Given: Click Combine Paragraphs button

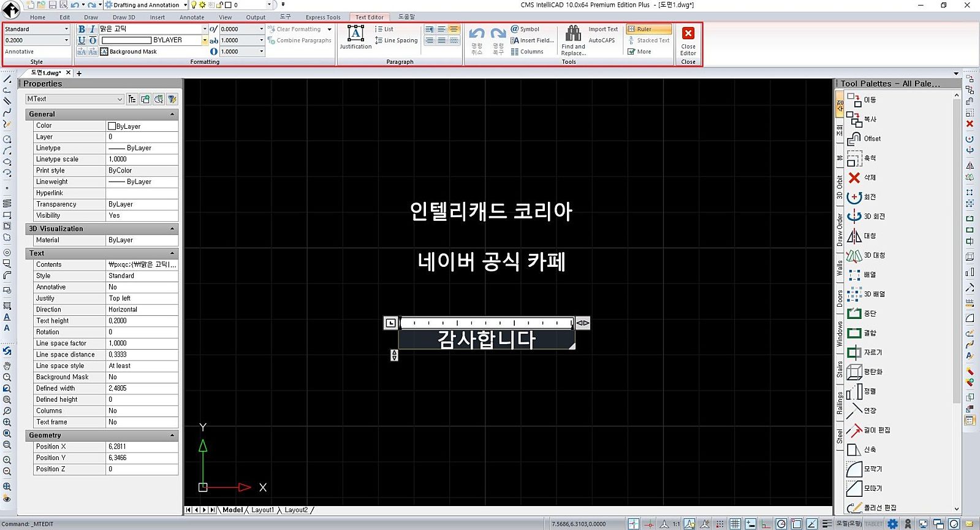Looking at the screenshot, I should 299,40.
